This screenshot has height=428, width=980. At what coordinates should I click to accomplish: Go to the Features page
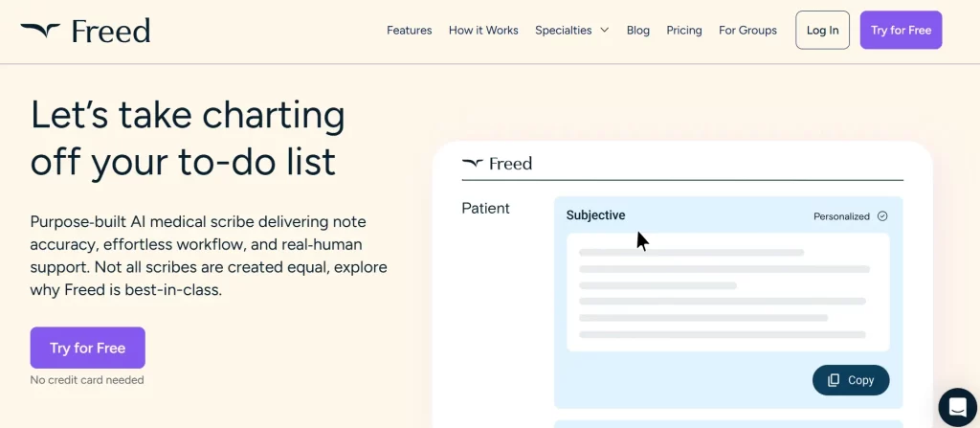(x=409, y=31)
